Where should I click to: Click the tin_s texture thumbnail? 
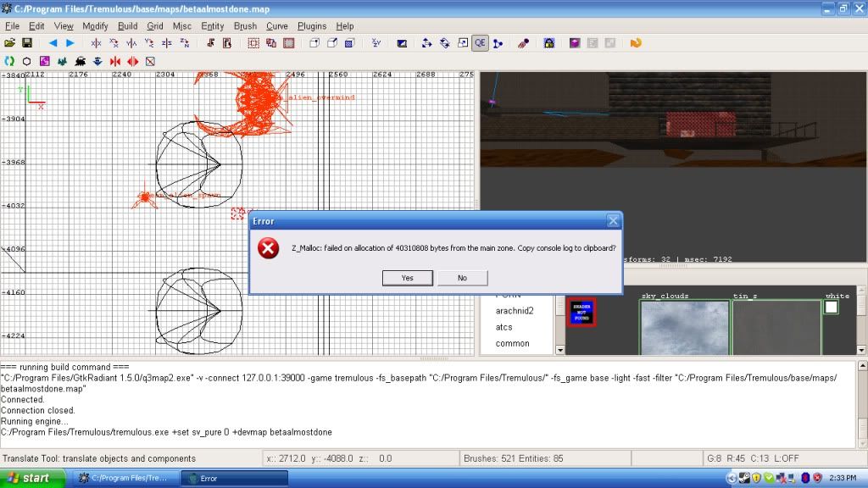[777, 328]
